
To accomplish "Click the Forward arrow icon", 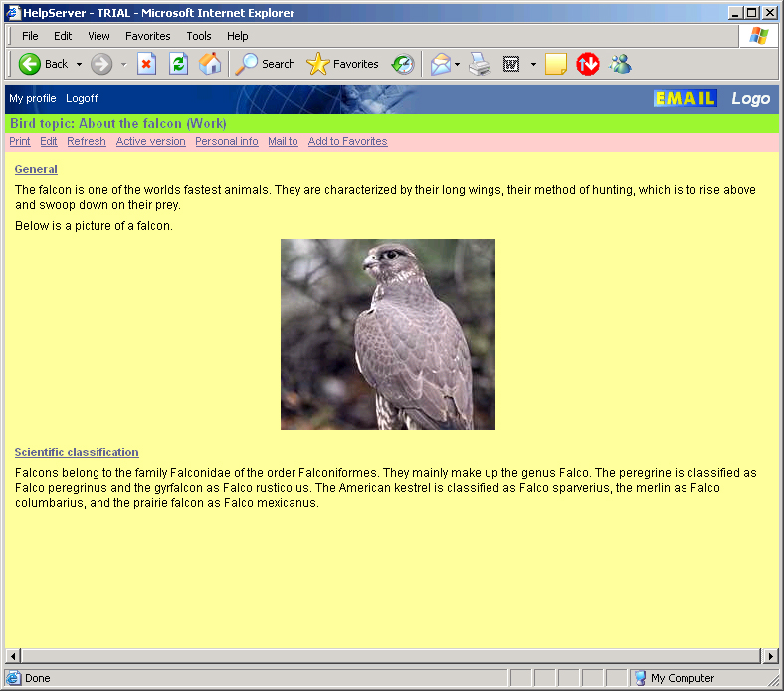I will click(101, 64).
